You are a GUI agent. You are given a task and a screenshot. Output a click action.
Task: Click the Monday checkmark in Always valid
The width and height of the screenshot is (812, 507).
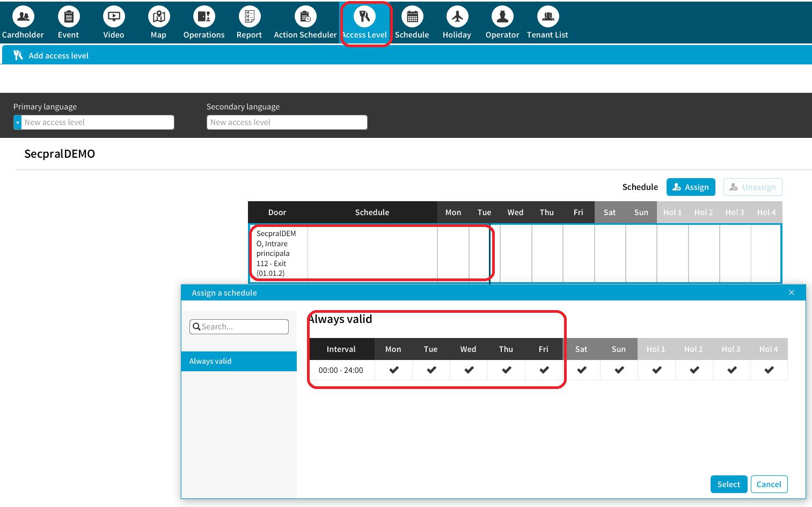[393, 370]
